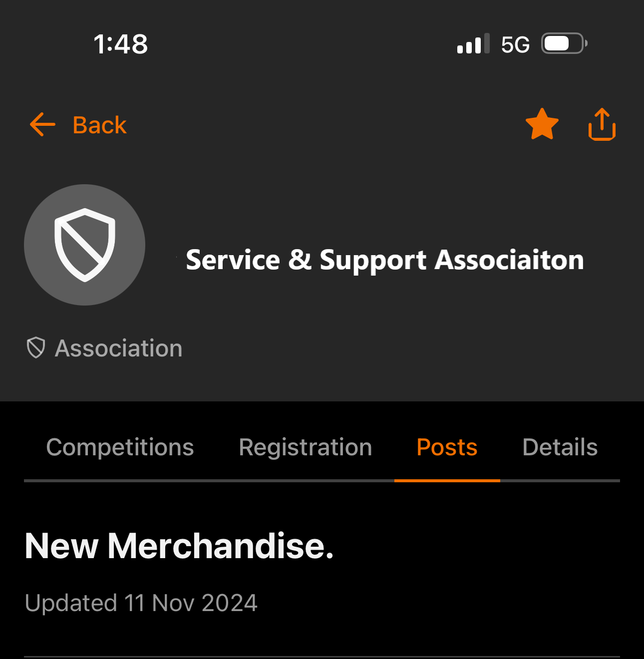Open the share sheet icon
Viewport: 644px width, 659px height.
[x=602, y=124]
